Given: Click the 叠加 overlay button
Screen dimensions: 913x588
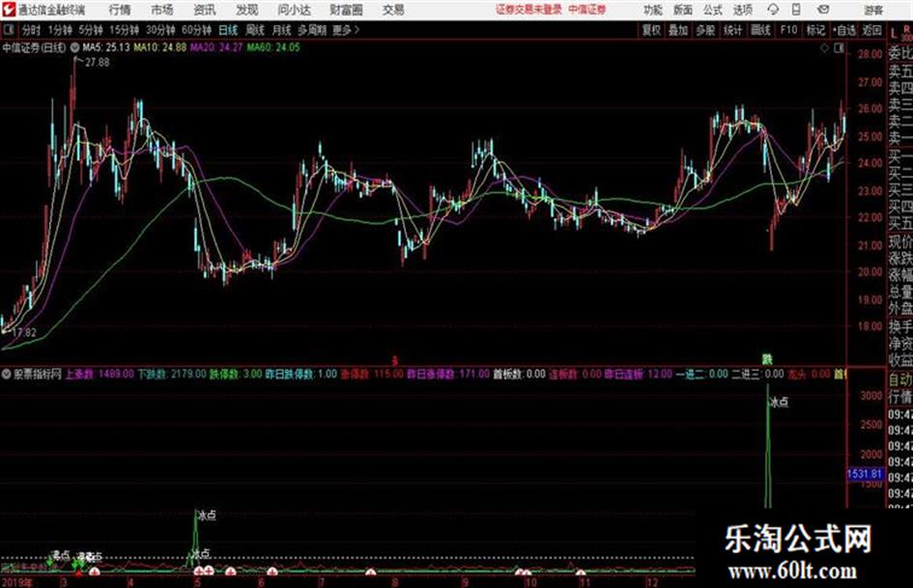Looking at the screenshot, I should click(678, 30).
